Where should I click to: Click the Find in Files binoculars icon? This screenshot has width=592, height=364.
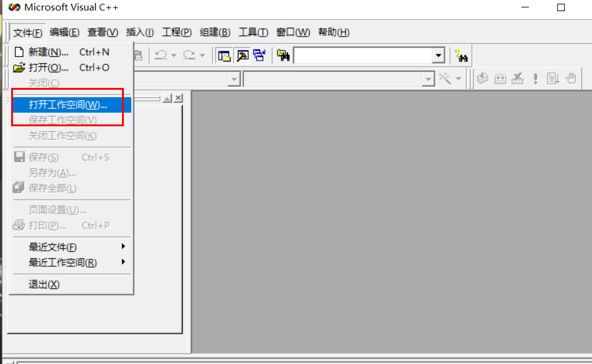tap(283, 56)
